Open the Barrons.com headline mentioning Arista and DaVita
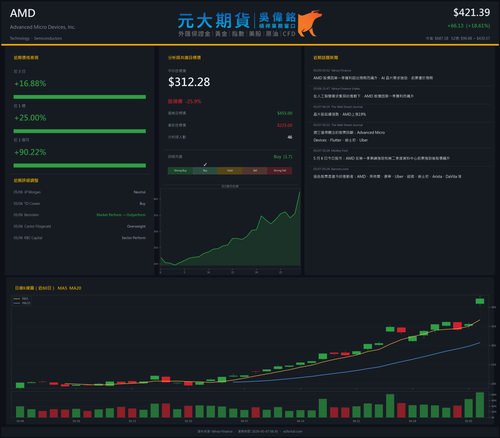The image size is (500, 438). (x=387, y=177)
